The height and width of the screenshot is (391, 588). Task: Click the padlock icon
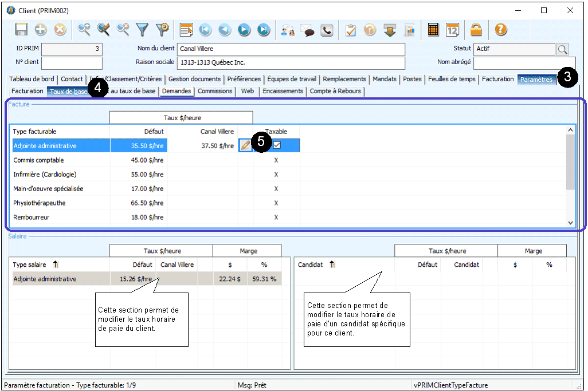(x=476, y=30)
